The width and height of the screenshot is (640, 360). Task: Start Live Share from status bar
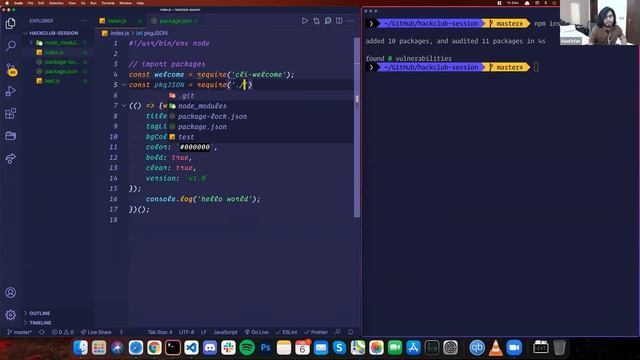96,332
